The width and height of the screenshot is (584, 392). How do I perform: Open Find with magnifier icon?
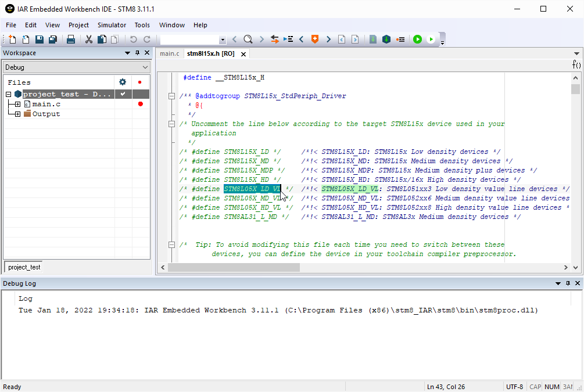(248, 39)
